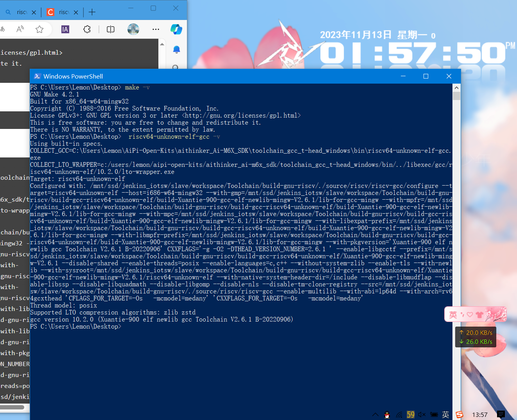517x420 pixels.
Task: Click the notification bell in Edge sidebar
Action: (x=176, y=49)
